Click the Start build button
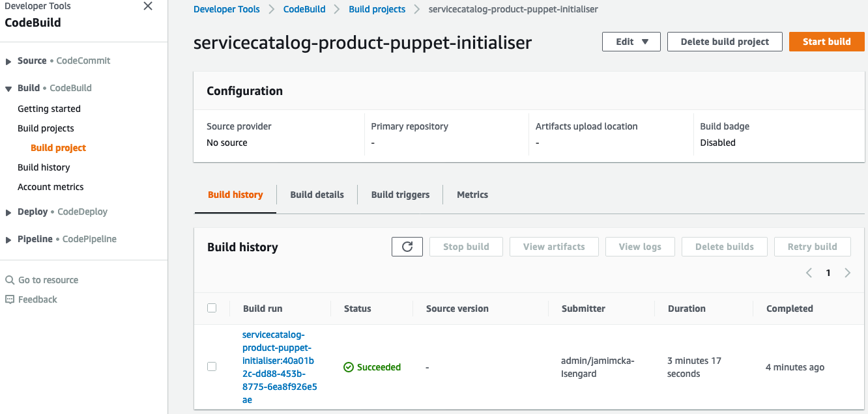 coord(826,42)
